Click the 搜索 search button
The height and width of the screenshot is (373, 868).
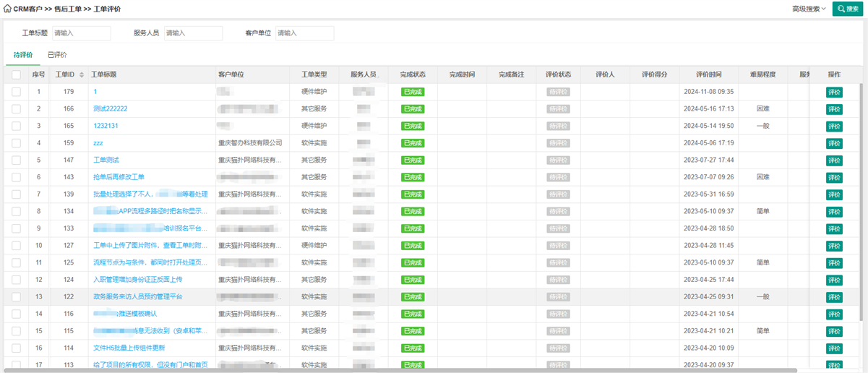pos(848,9)
